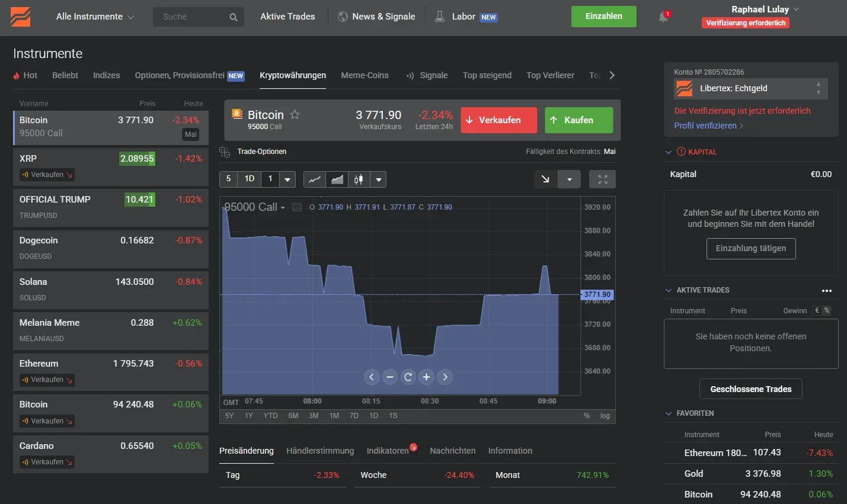
Task: Click XRP Verkaufen signal badge
Action: click(47, 175)
